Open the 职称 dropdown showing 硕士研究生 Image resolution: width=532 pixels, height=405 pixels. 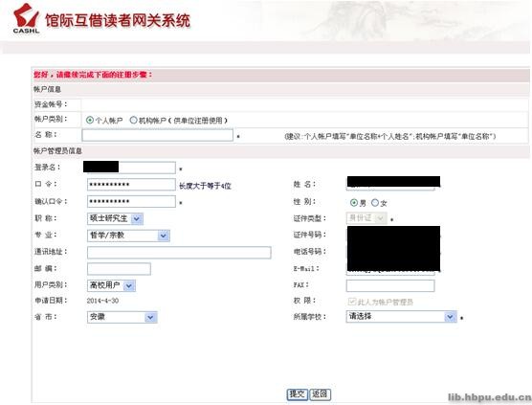click(116, 218)
